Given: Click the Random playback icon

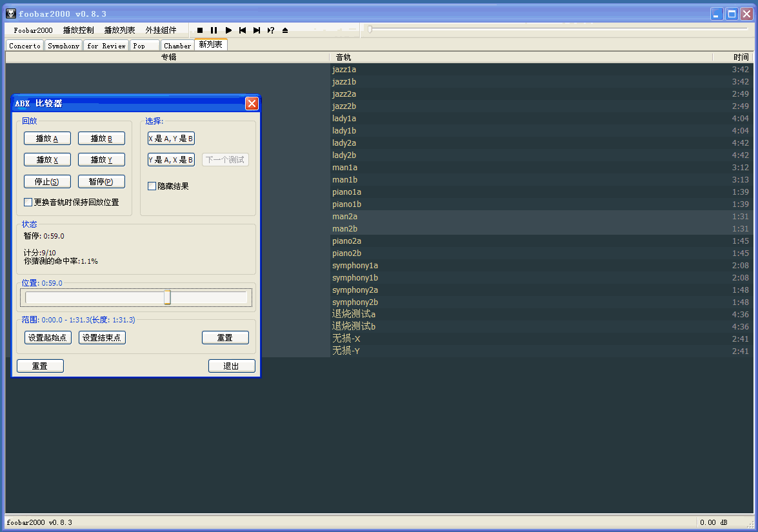Looking at the screenshot, I should click(271, 30).
